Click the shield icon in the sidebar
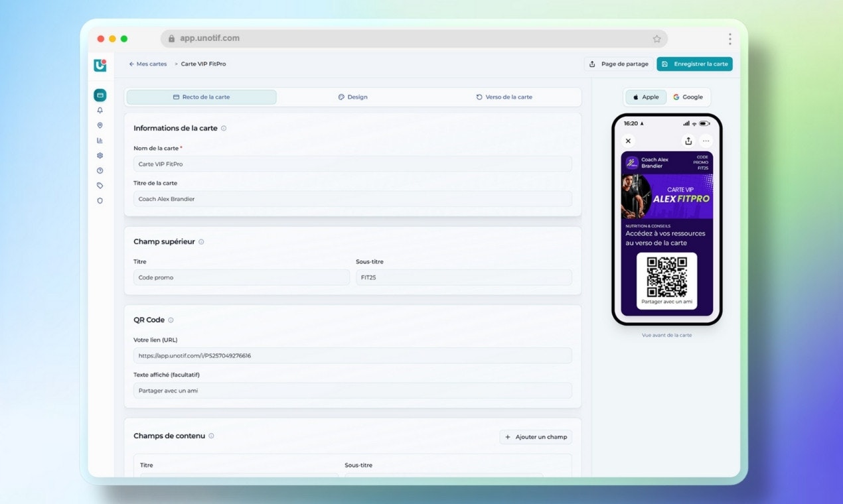Image resolution: width=843 pixels, height=504 pixels. pyautogui.click(x=100, y=200)
